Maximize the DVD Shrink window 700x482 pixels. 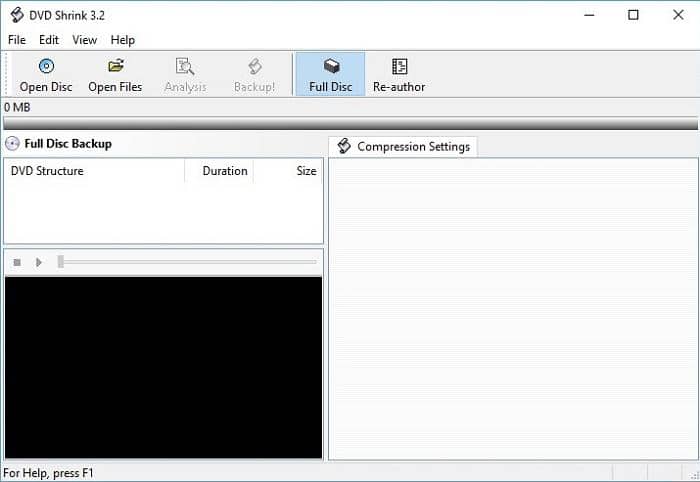[x=633, y=15]
